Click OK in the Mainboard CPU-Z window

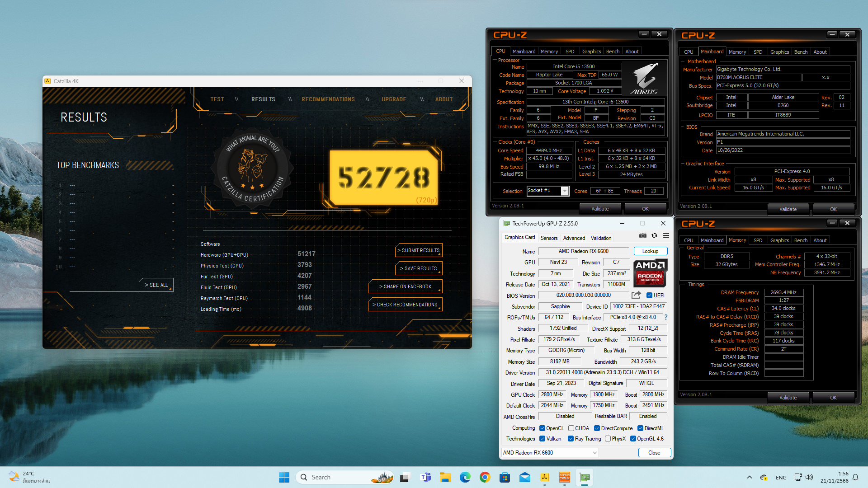833,209
